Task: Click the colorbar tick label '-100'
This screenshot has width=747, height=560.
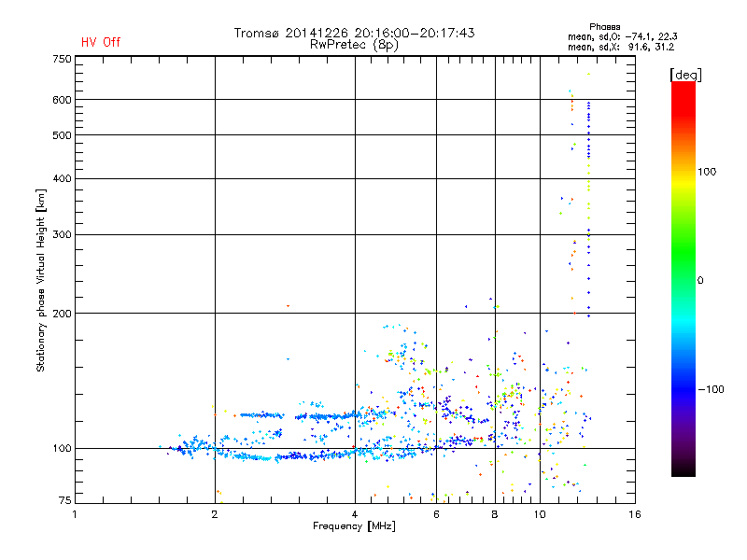Action: pyautogui.click(x=712, y=389)
